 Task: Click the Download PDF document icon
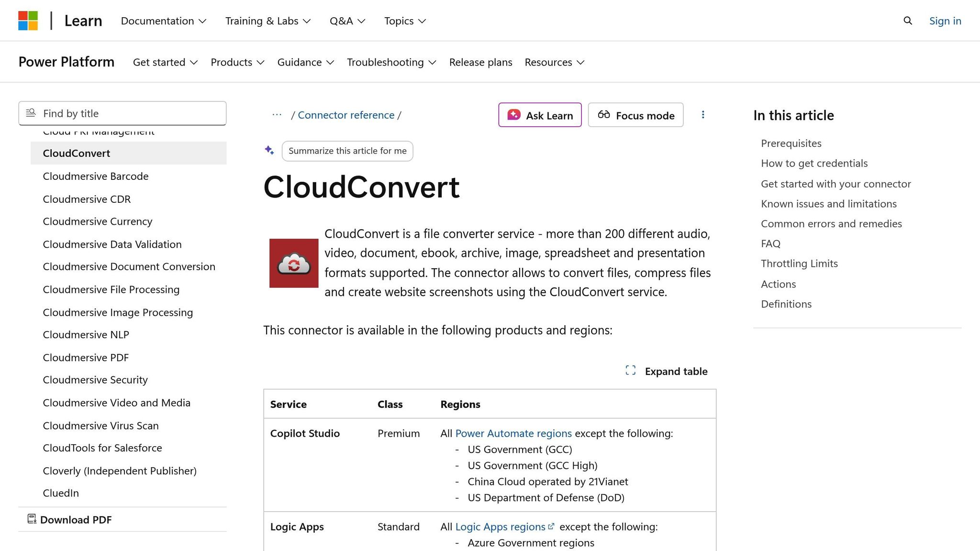[32, 518]
